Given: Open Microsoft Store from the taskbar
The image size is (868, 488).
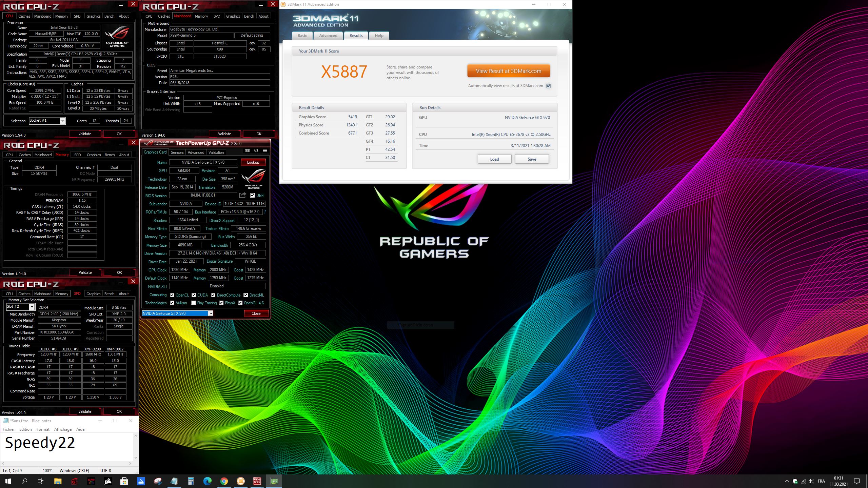Looking at the screenshot, I should 124,481.
